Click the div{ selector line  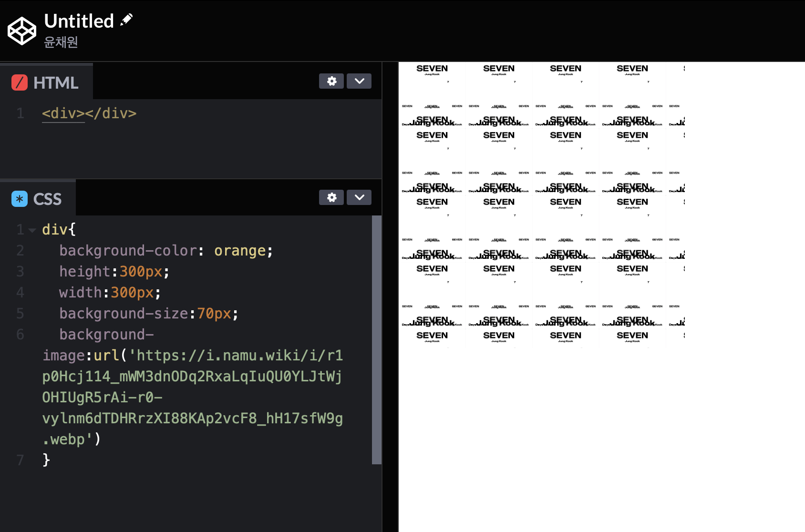pos(59,230)
